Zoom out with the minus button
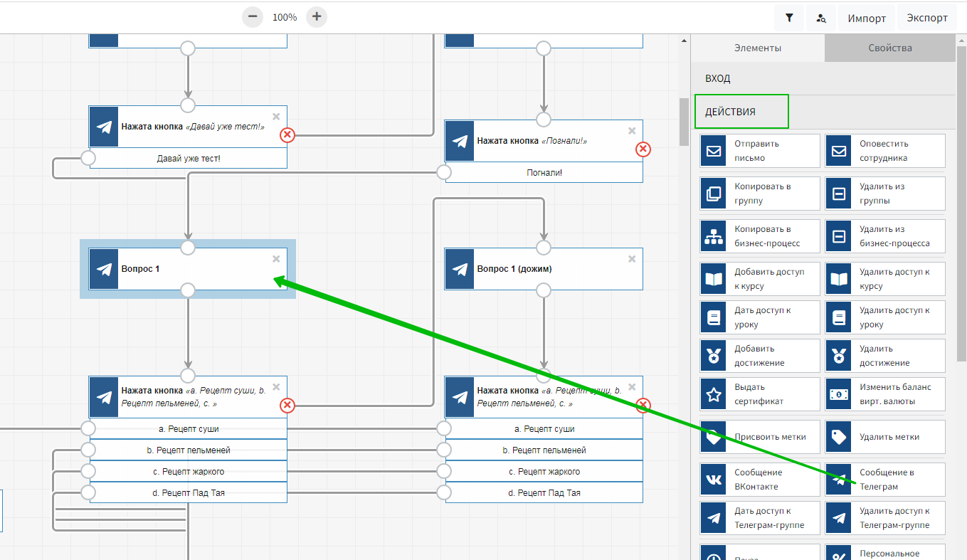This screenshot has width=967, height=560. 253,17
